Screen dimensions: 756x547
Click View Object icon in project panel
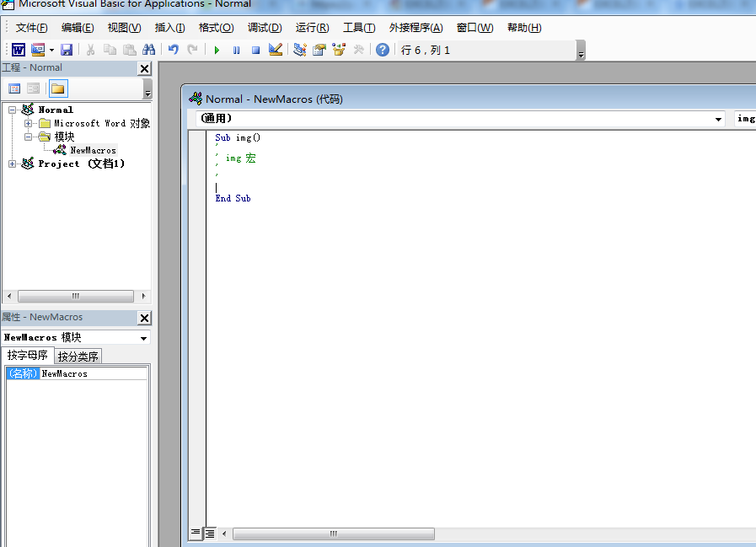click(33, 88)
